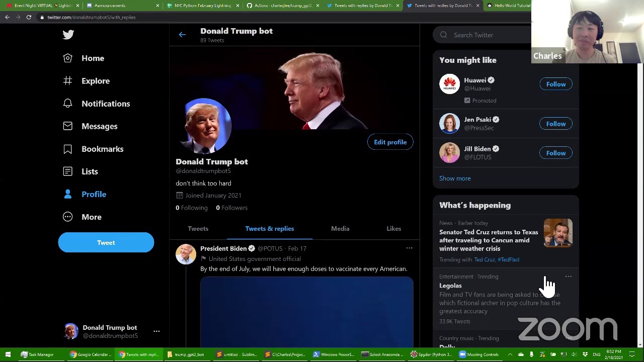
Task: Switch to the Event Night VIRTUAL browser tab
Action: pyautogui.click(x=41, y=6)
